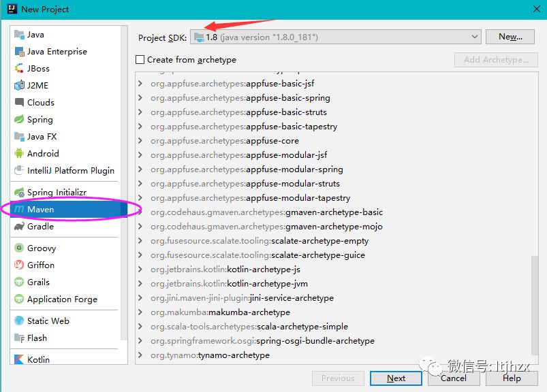Click the IntelliJ Platform Plugin icon
This screenshot has width=547, height=392.
click(x=19, y=170)
